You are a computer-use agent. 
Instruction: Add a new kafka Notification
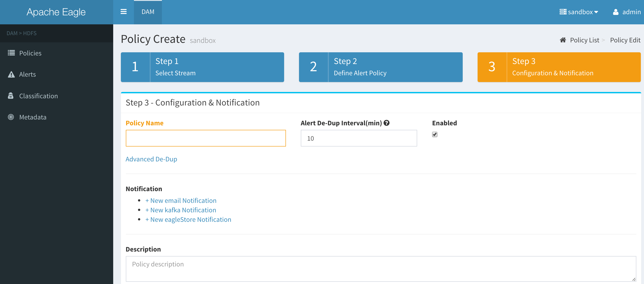coord(180,210)
